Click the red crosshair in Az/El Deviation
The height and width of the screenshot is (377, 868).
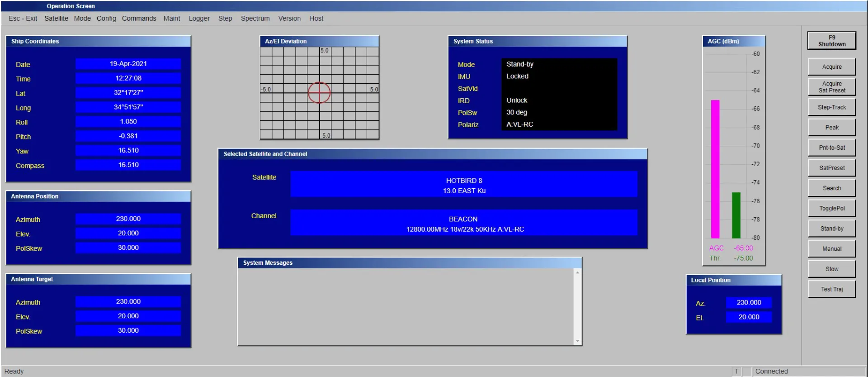point(319,92)
